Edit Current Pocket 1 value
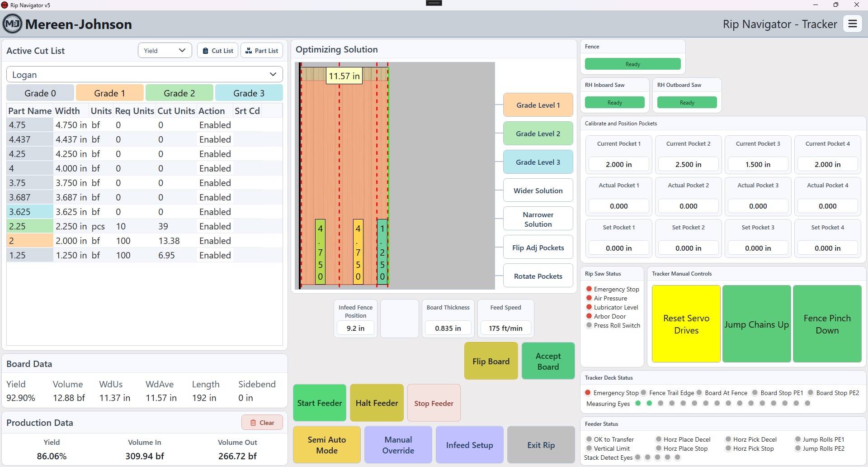This screenshot has width=868, height=467. (619, 164)
